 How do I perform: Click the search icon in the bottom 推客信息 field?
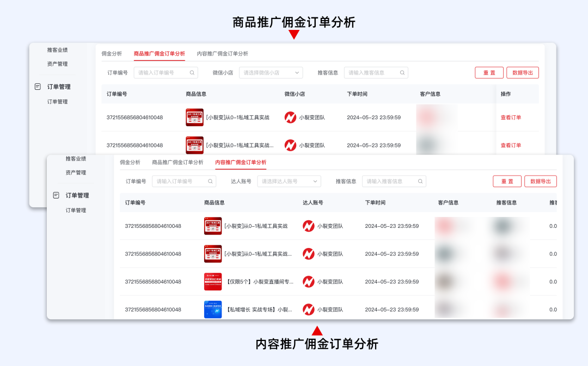419,181
